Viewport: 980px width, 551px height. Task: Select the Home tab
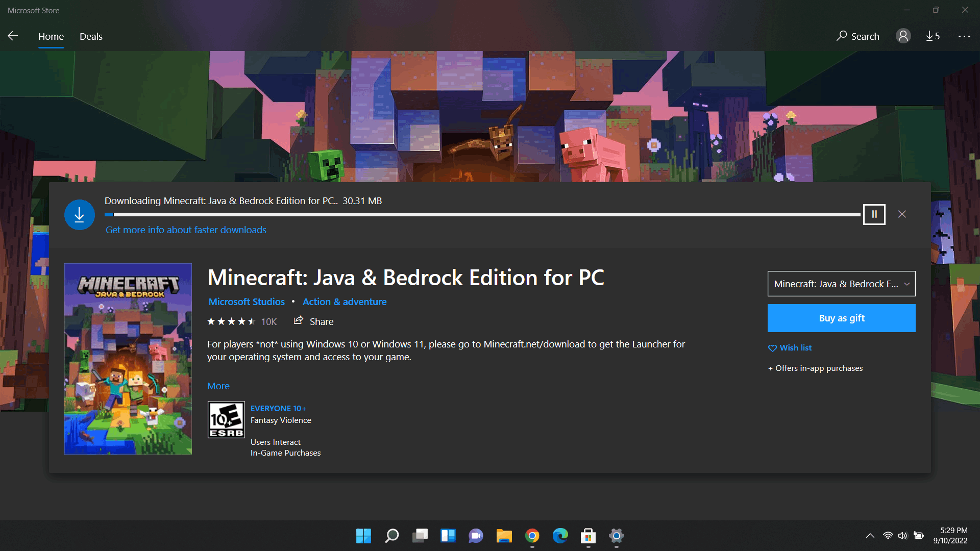pos(51,36)
